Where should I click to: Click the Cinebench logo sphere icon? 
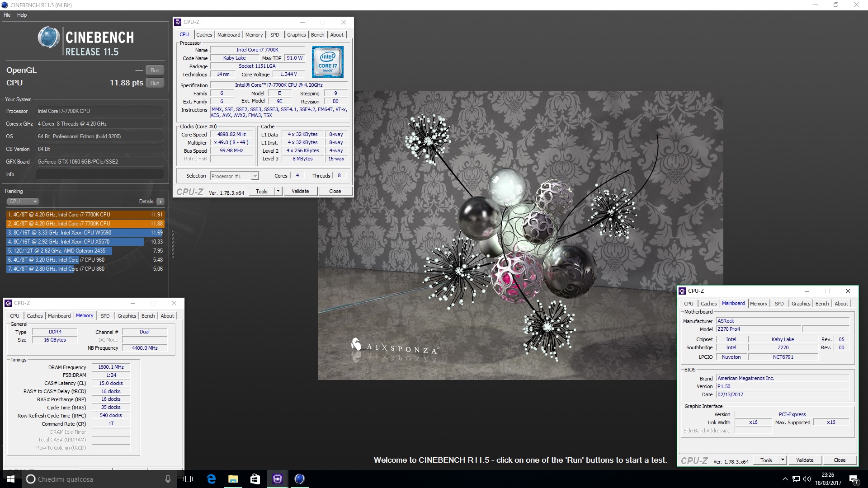pos(49,38)
